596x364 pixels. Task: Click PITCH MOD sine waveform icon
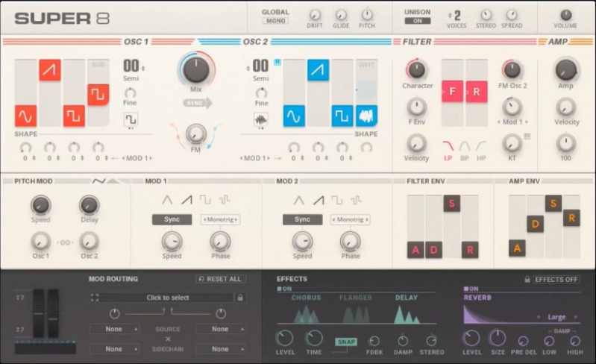pyautogui.click(x=98, y=181)
